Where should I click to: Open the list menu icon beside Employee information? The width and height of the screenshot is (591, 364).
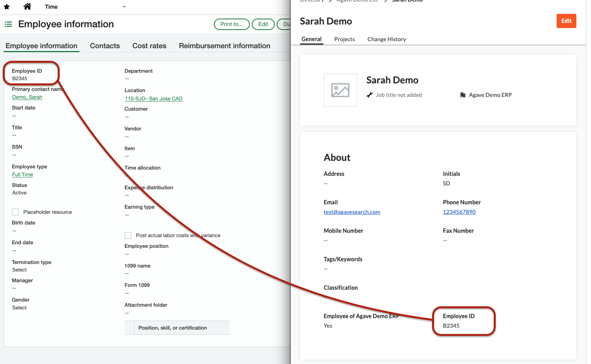(x=8, y=24)
